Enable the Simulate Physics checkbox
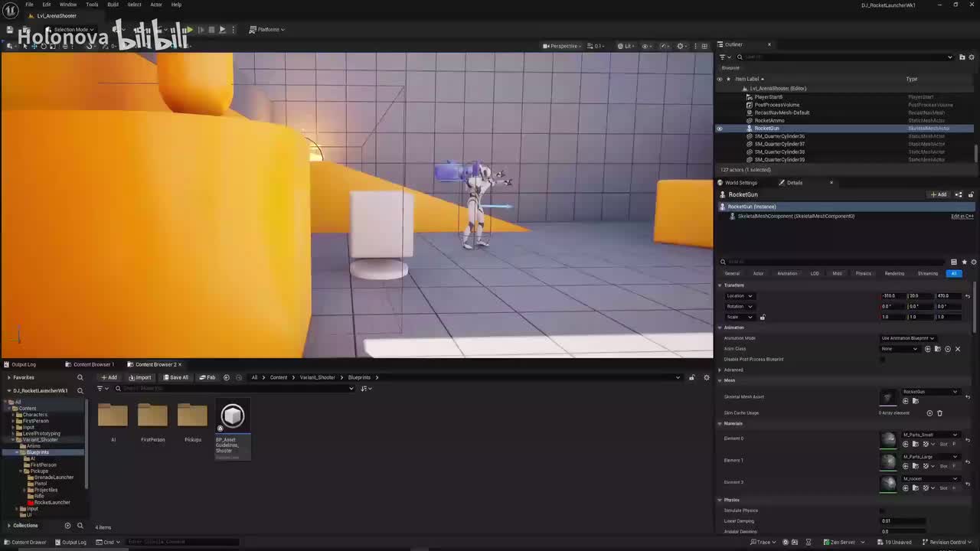This screenshot has width=980, height=551. [x=883, y=510]
